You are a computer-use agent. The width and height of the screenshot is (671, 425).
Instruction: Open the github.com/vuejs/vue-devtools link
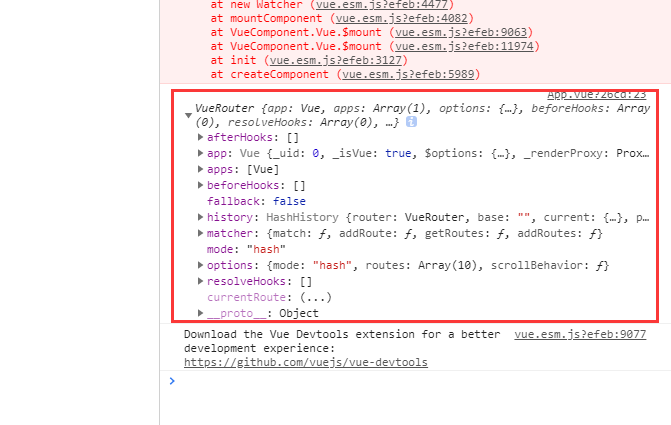(306, 362)
